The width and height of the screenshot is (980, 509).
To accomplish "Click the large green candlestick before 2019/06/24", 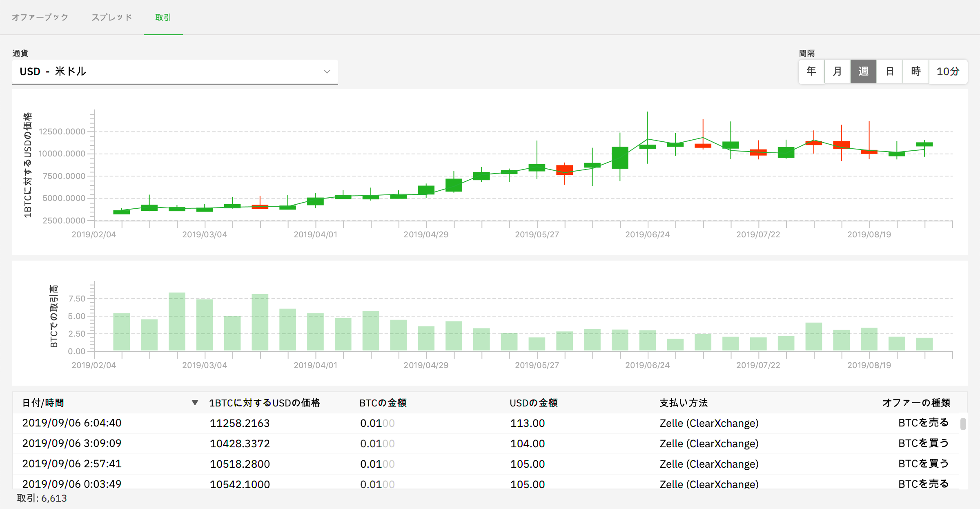I will pos(620,158).
